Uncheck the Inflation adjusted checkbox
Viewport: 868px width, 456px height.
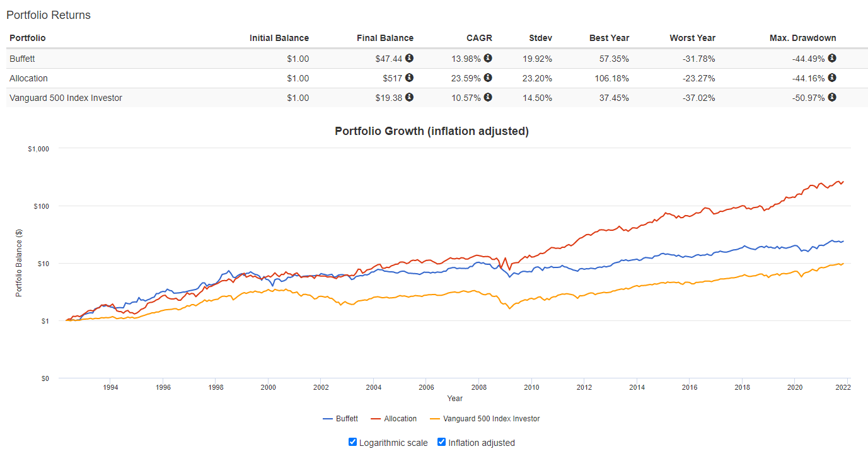point(442,442)
